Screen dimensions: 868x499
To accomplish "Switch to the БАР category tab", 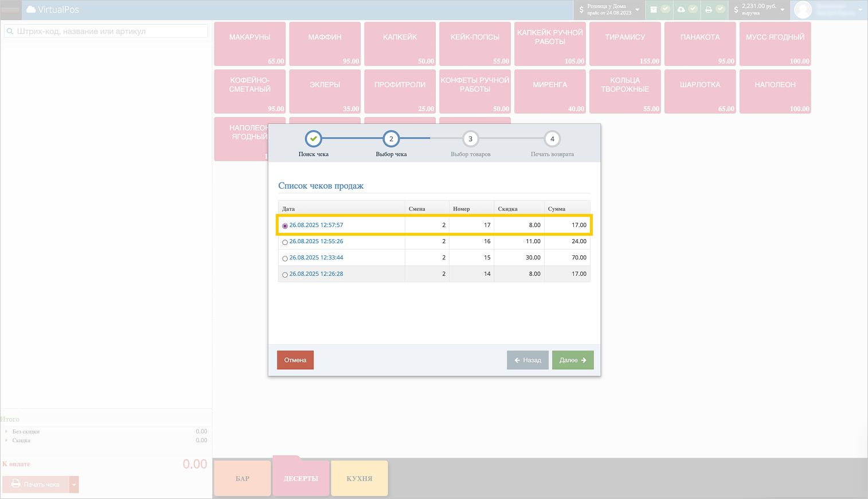I will coord(242,478).
